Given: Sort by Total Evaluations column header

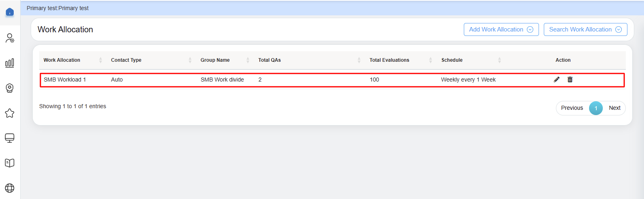Looking at the screenshot, I should [389, 60].
